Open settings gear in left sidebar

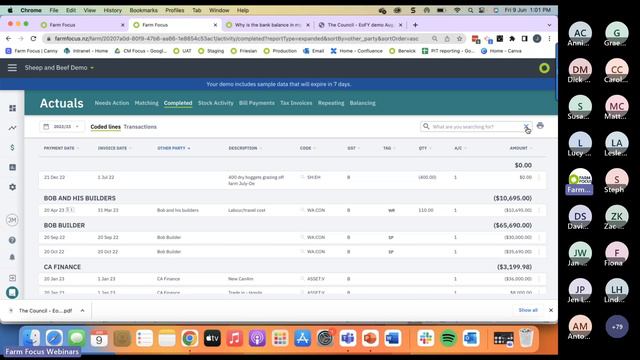13,187
